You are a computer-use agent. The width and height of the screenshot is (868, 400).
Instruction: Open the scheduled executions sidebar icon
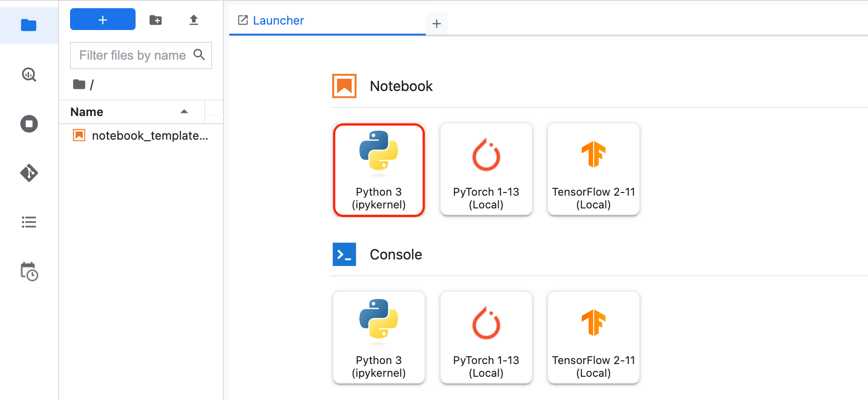[29, 272]
